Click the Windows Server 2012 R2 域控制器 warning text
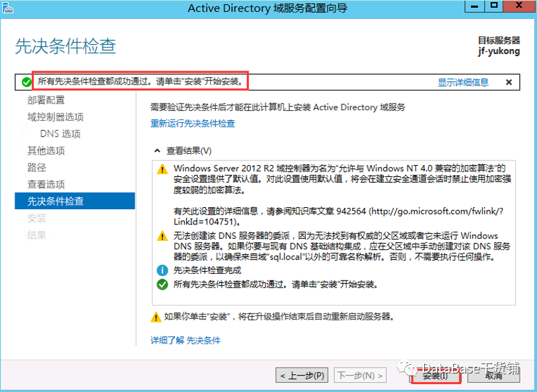Screen dimensions: 537x392 pyautogui.click(x=342, y=179)
